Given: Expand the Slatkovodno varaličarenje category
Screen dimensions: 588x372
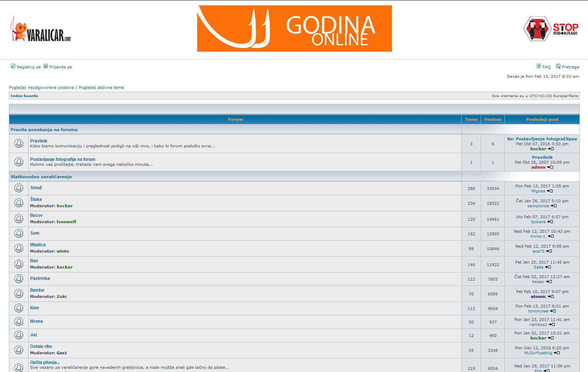Looking at the screenshot, I should pos(41,177).
